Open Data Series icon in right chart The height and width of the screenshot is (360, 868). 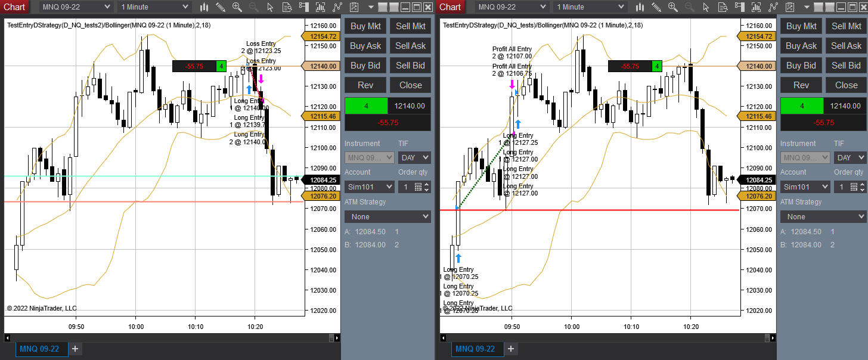pyautogui.click(x=756, y=7)
